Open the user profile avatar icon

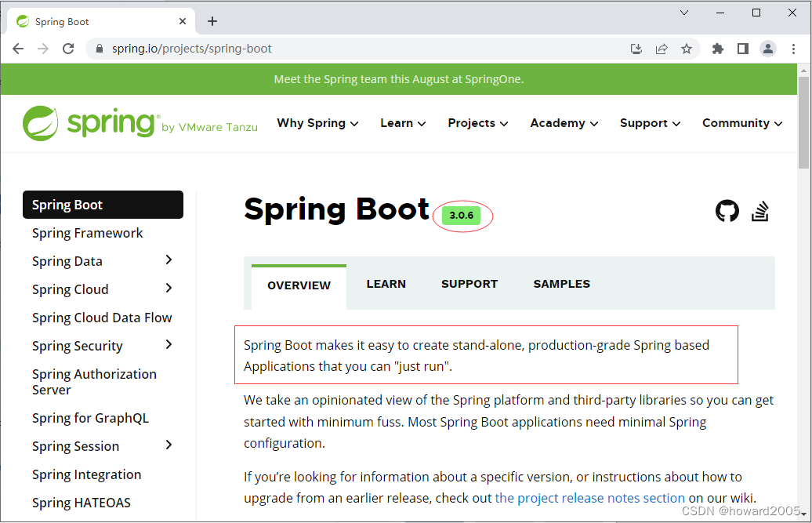tap(768, 49)
